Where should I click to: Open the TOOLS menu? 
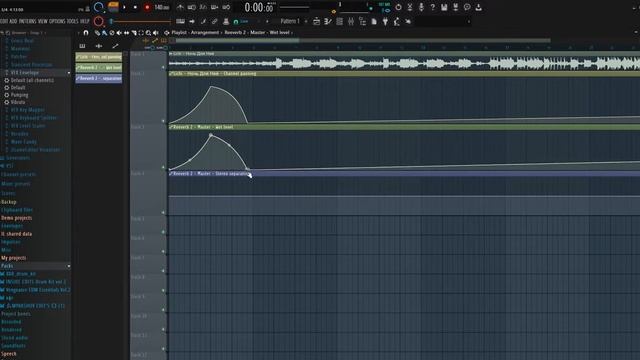pos(72,21)
